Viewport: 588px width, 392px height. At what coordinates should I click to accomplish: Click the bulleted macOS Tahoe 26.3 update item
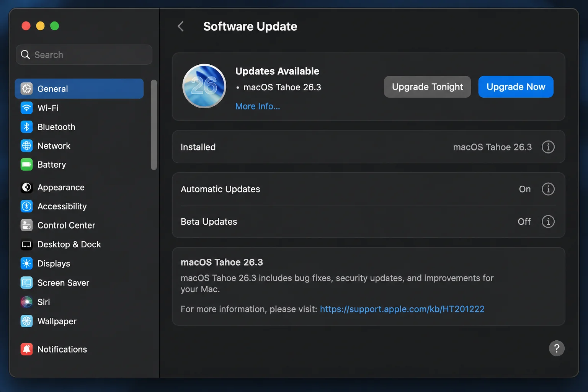tap(282, 87)
